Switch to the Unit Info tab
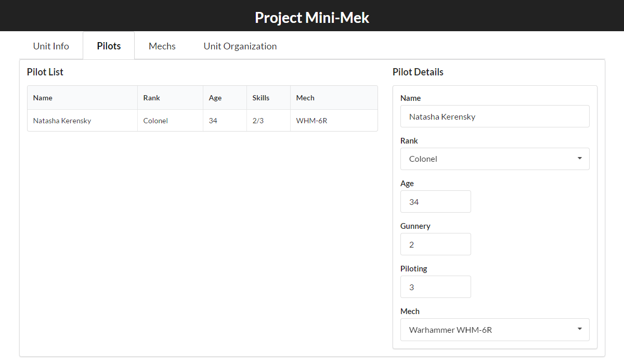 [51, 46]
